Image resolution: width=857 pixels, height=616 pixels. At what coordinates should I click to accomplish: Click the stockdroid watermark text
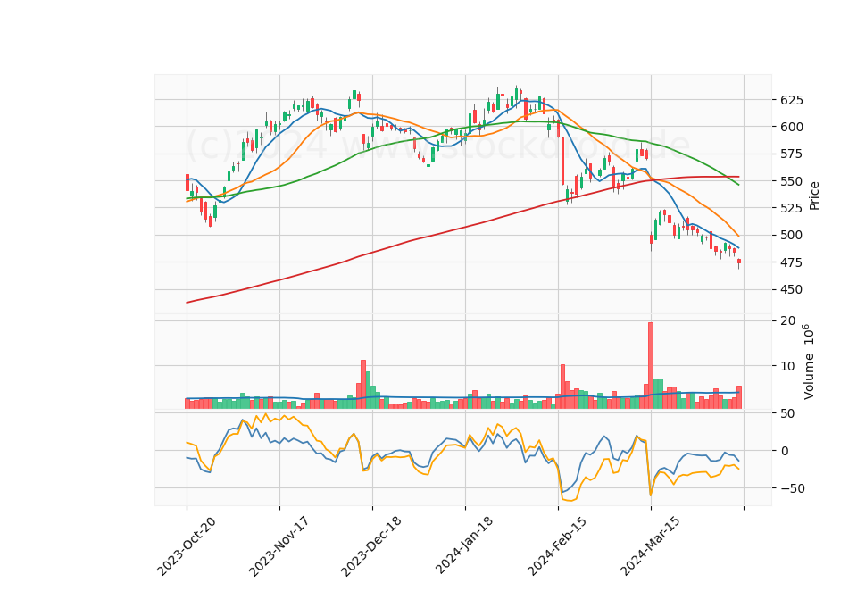tap(438, 145)
